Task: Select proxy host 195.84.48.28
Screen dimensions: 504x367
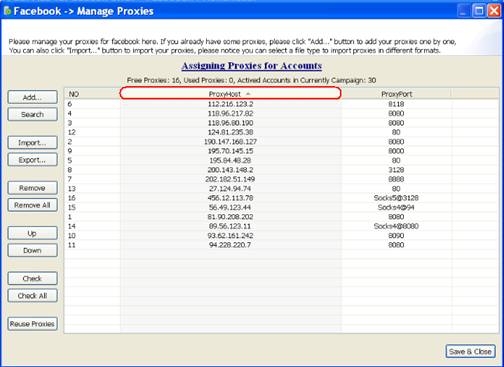Action: pyautogui.click(x=230, y=160)
